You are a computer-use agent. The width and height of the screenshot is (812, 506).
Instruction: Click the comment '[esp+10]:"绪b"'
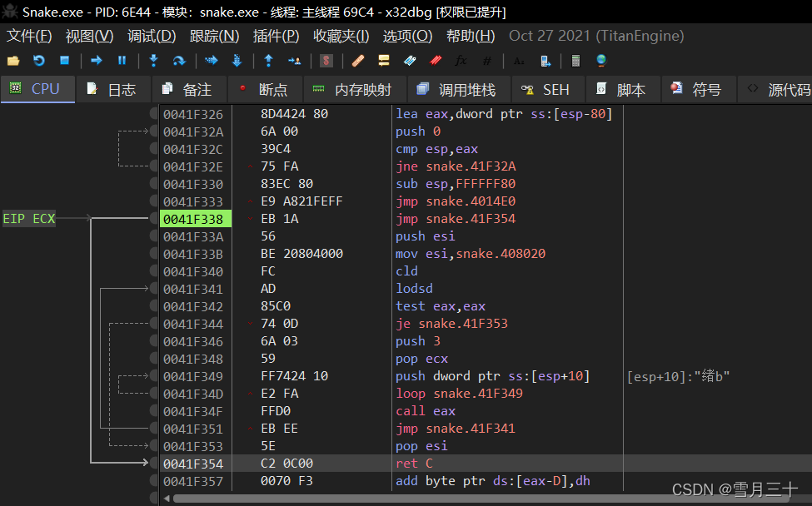point(678,376)
